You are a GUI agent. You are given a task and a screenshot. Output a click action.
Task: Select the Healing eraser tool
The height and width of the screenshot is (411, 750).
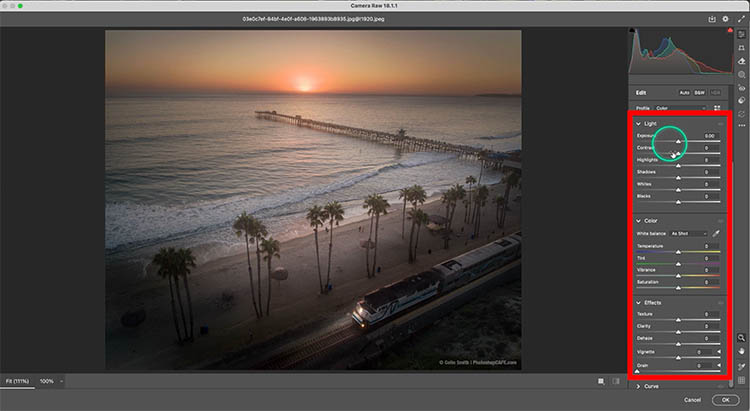tap(741, 60)
